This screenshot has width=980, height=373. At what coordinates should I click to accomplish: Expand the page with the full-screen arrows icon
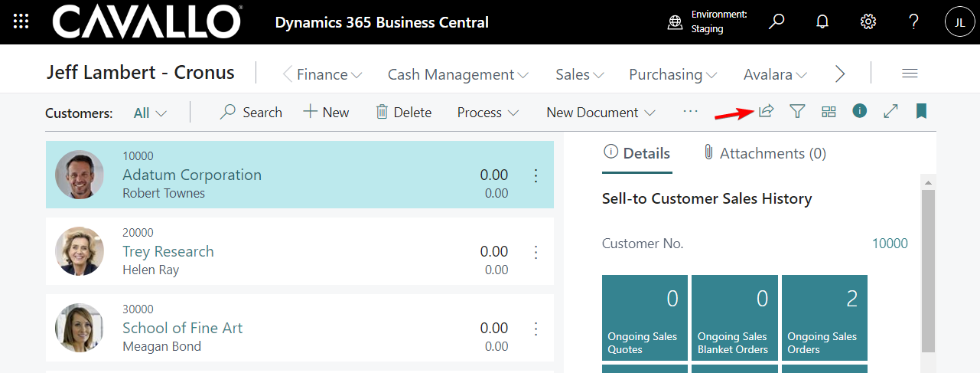point(890,112)
